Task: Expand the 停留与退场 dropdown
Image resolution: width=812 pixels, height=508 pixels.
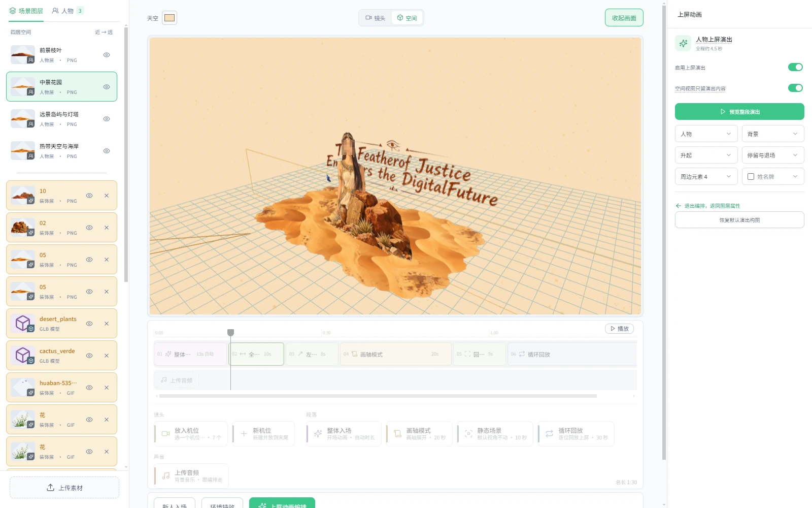Action: (773, 155)
